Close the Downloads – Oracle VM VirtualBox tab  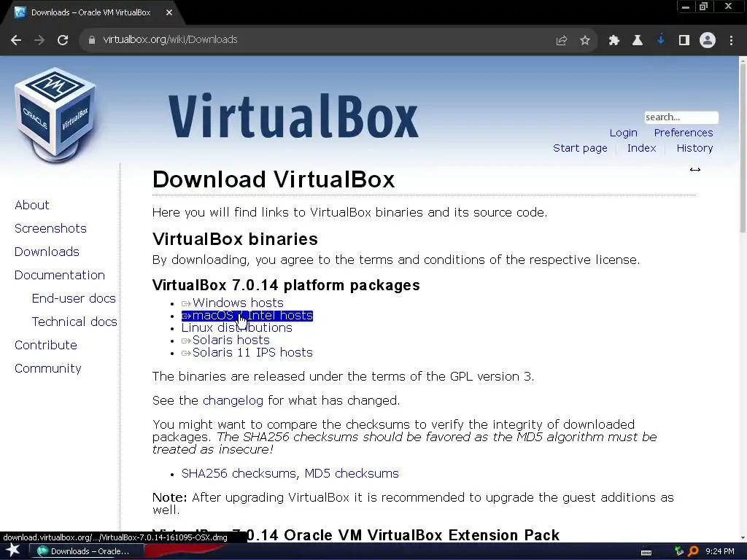click(x=169, y=13)
